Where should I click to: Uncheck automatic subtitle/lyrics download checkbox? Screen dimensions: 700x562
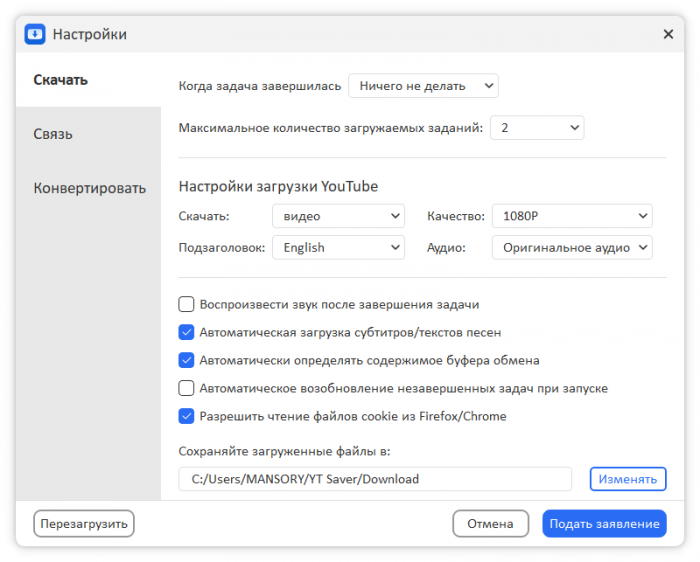(x=186, y=332)
